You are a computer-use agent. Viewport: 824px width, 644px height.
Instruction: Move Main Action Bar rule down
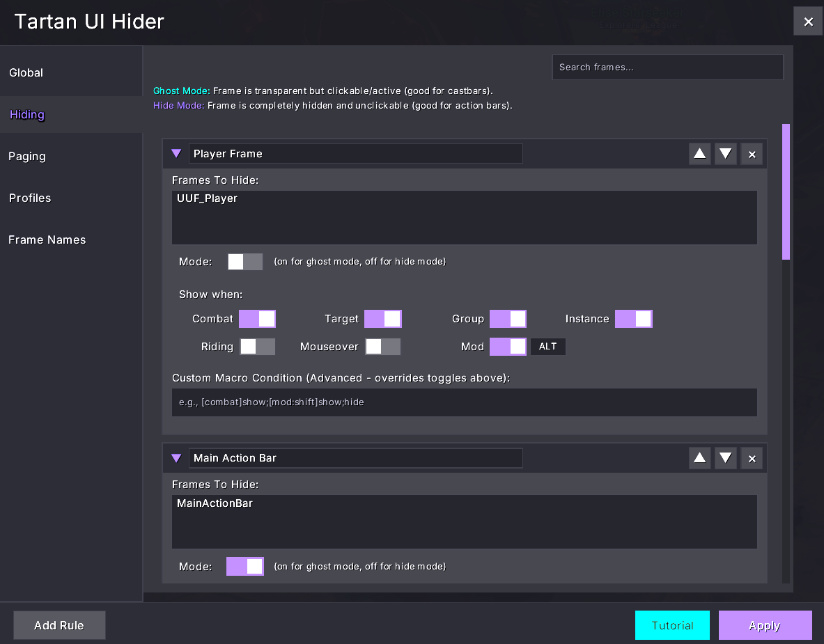pos(725,458)
